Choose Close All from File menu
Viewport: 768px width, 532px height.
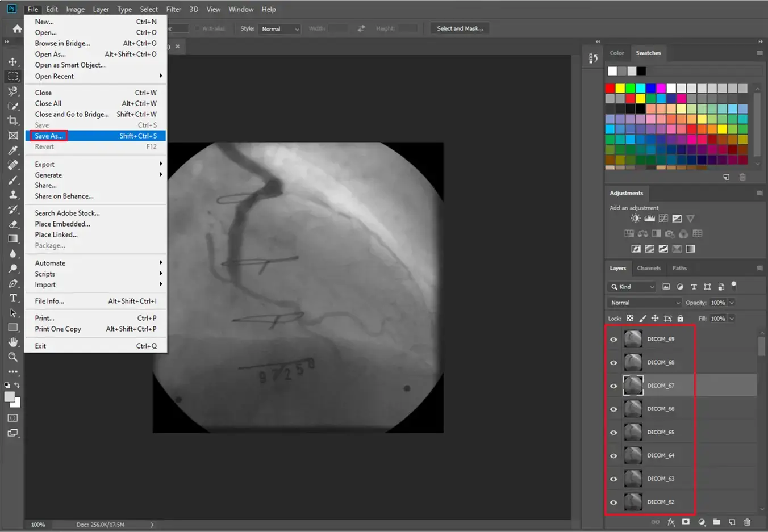95,103
